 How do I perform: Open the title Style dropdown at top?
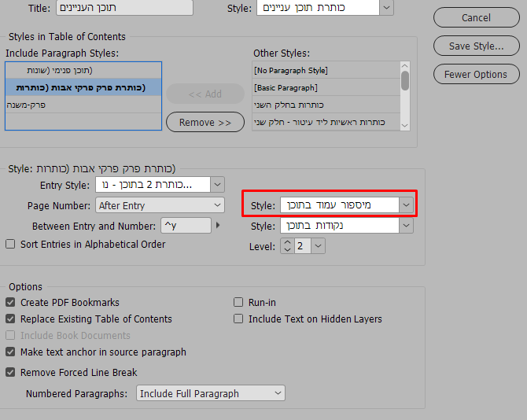pos(386,7)
